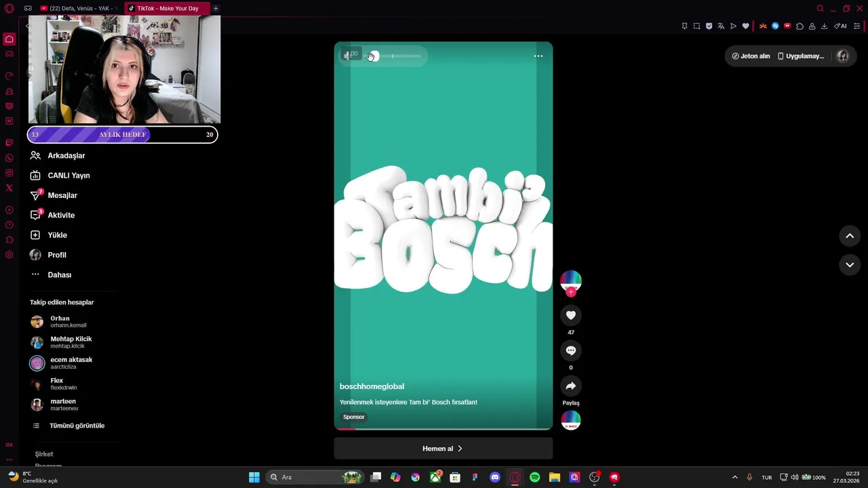Click the browser search magnifier icon
The width and height of the screenshot is (868, 488).
point(820,9)
